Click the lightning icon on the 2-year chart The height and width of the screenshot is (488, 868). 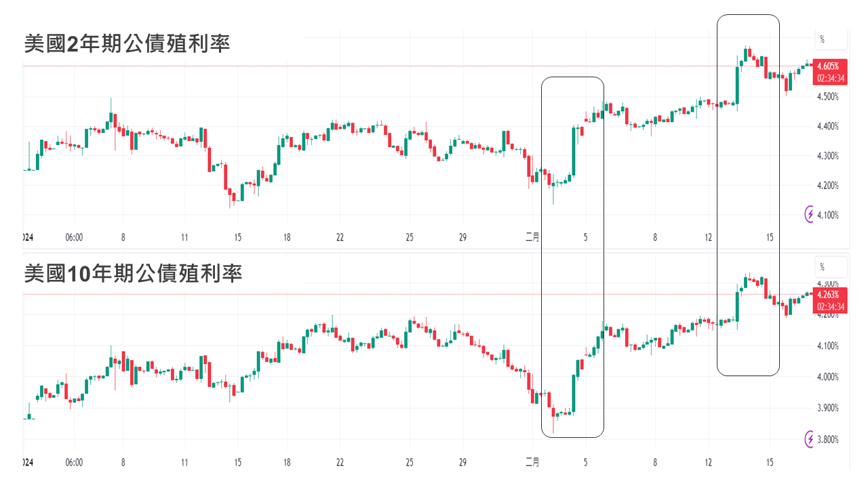810,215
